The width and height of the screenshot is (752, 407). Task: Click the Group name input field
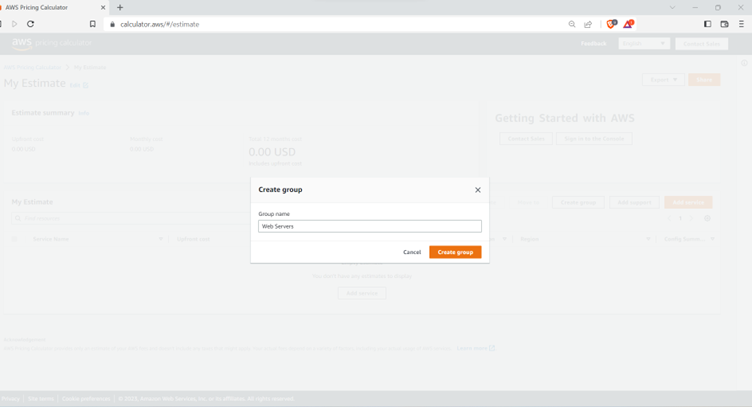[x=369, y=227]
